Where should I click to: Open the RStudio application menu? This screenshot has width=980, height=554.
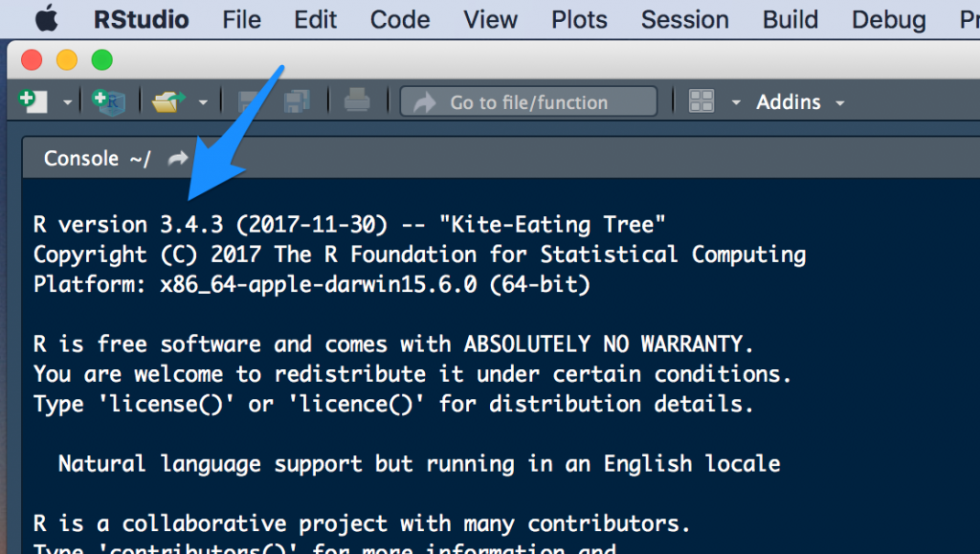click(x=142, y=19)
